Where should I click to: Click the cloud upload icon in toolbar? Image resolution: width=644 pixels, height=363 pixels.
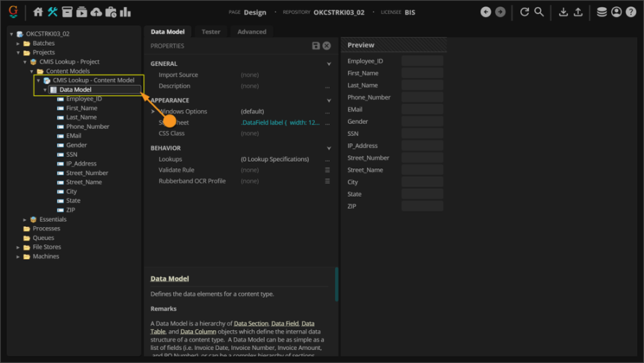(111, 12)
